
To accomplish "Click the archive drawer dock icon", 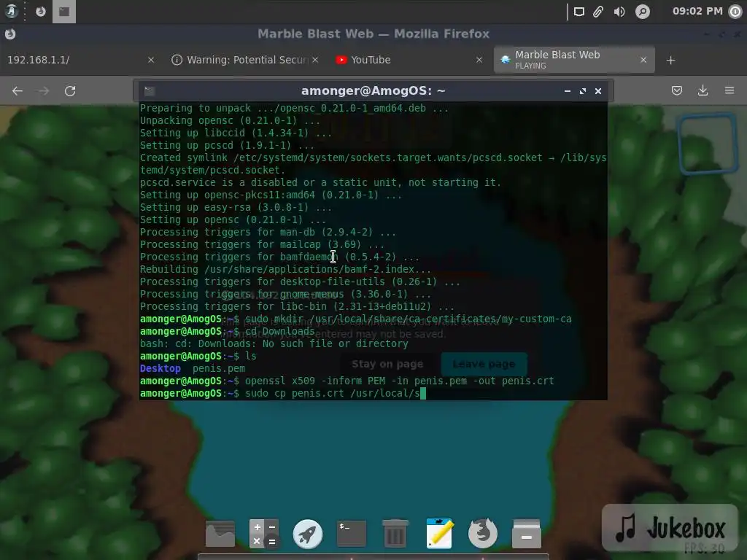I will tap(527, 533).
